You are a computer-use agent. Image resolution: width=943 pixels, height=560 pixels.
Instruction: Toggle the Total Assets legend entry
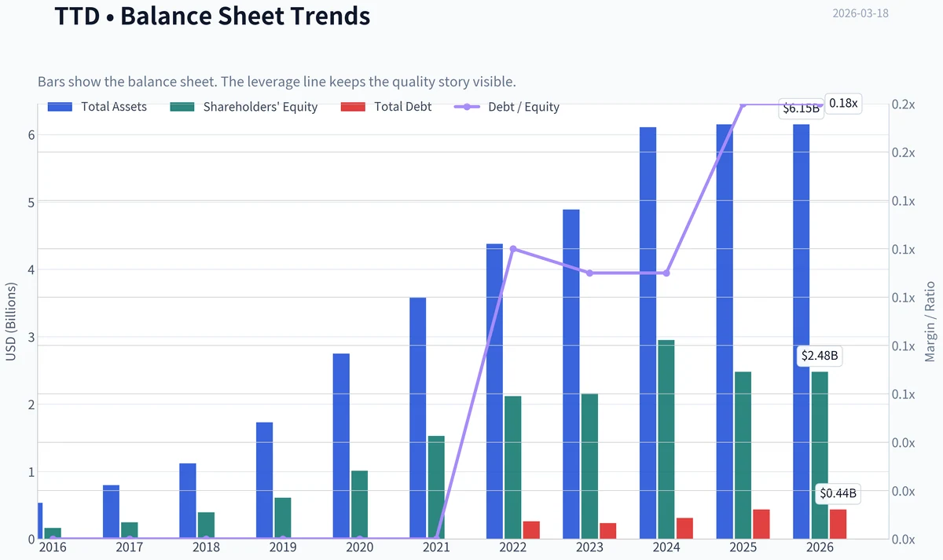click(97, 107)
